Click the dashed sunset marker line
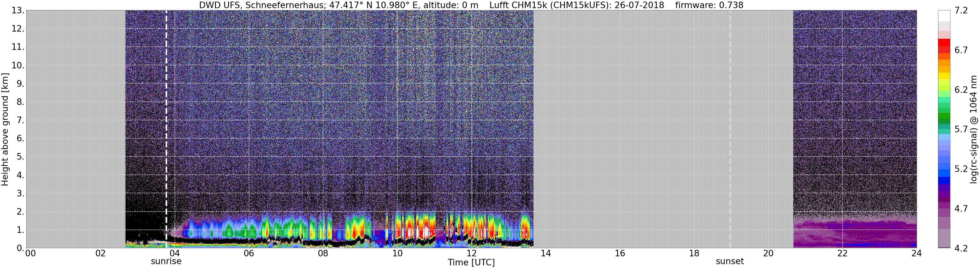This screenshot has width=980, height=269. tap(730, 129)
